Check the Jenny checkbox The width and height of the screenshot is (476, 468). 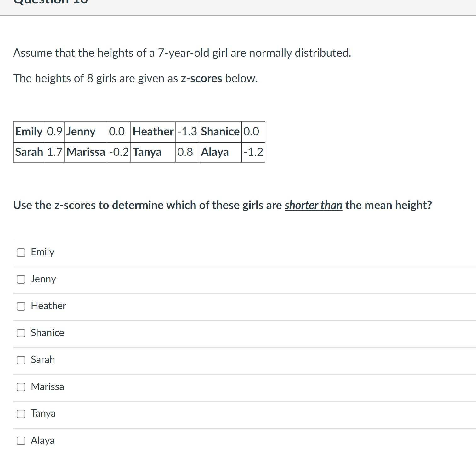click(x=21, y=279)
